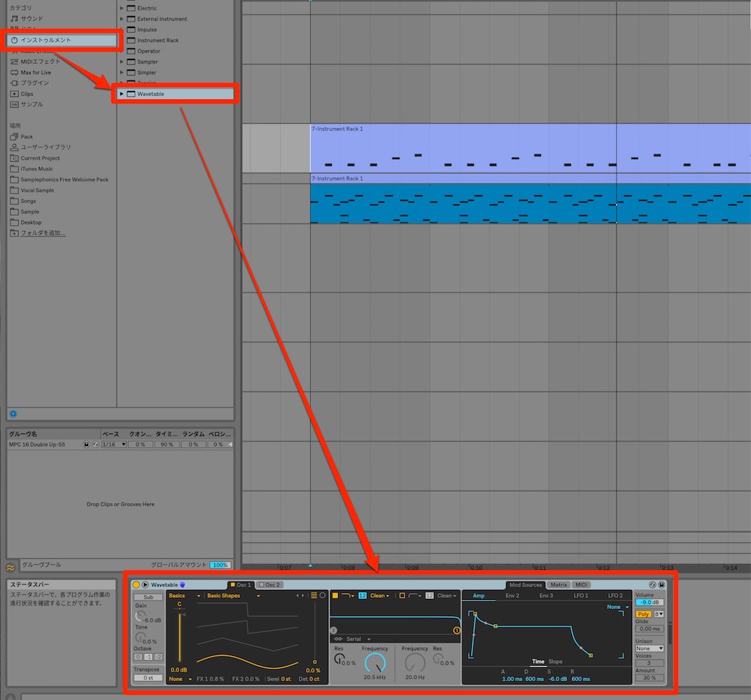Select the LFO 1 modulation tab
Viewport: 751px width, 700px height.
581,596
